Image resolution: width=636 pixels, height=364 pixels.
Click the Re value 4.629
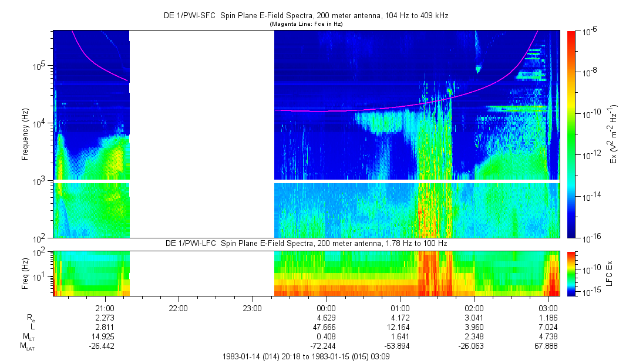point(327,318)
